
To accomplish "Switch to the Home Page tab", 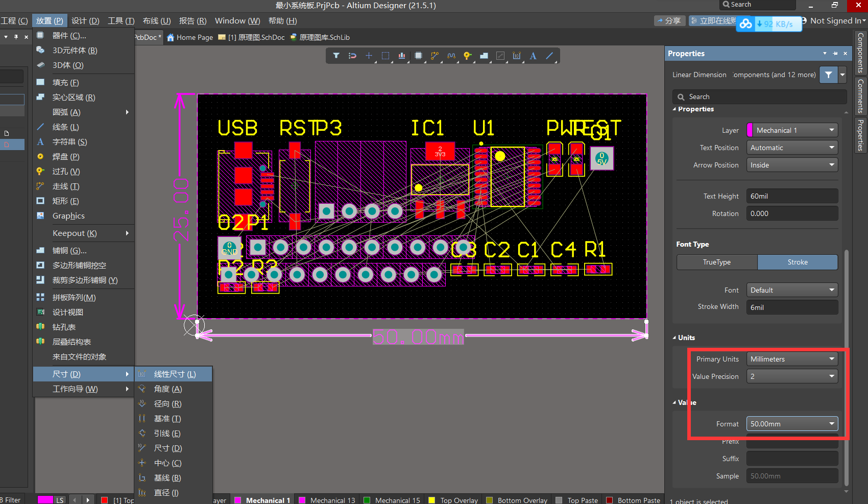I will click(189, 37).
